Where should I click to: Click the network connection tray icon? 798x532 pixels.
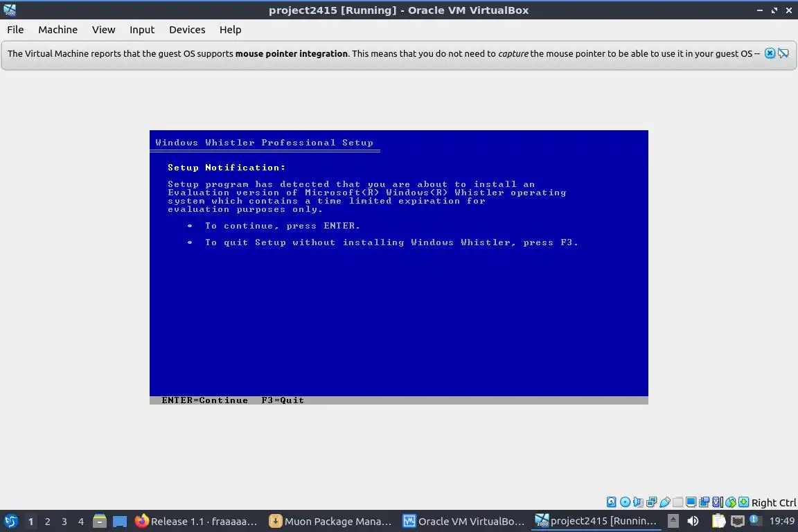(738, 522)
